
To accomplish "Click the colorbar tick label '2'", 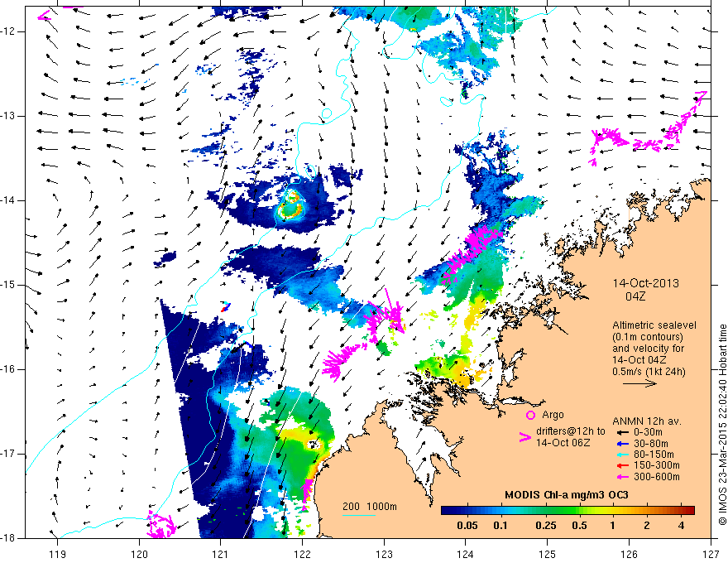I will (x=647, y=526).
